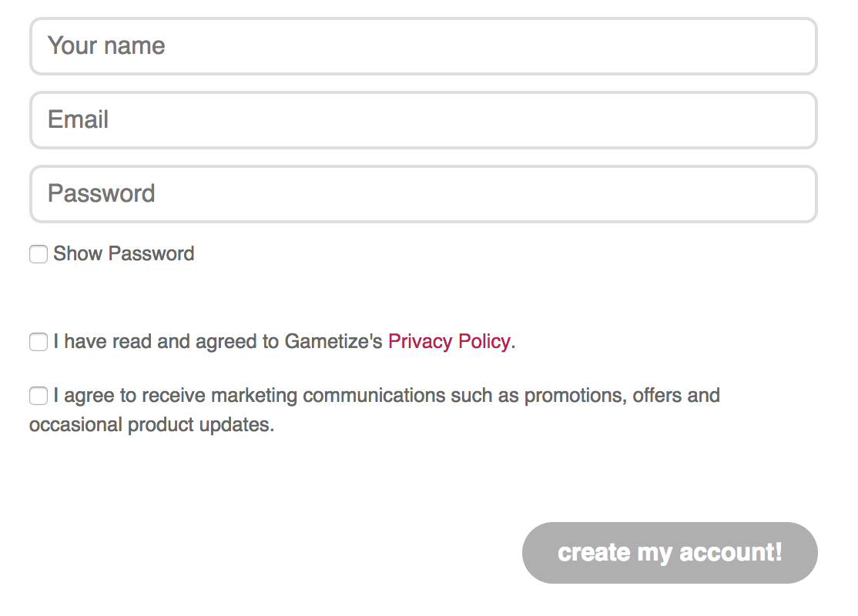The image size is (858, 616).
Task: Check the Privacy Policy agreement checkbox
Action: pos(39,341)
